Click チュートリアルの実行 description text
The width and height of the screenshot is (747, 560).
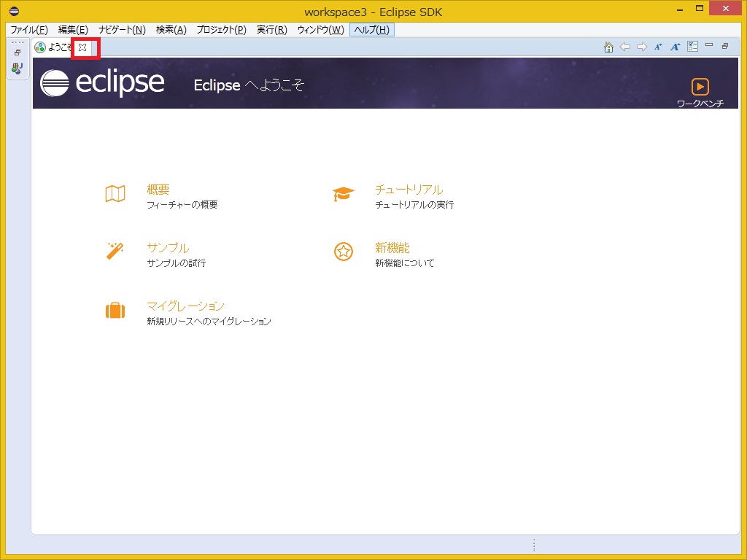click(x=414, y=205)
